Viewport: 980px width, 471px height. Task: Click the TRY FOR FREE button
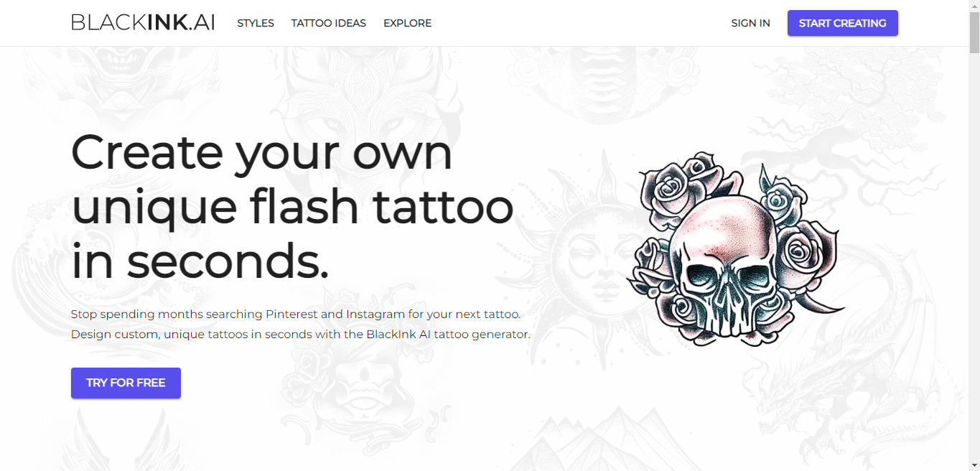[126, 383]
